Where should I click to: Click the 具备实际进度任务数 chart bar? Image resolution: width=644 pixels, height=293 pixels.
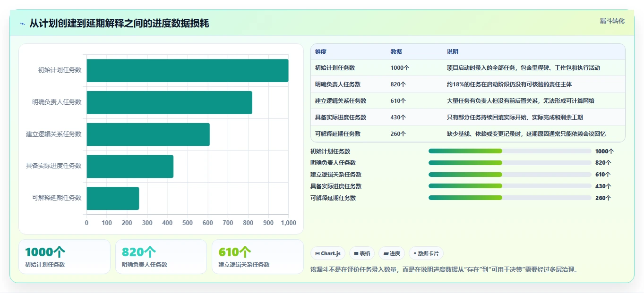(130, 166)
